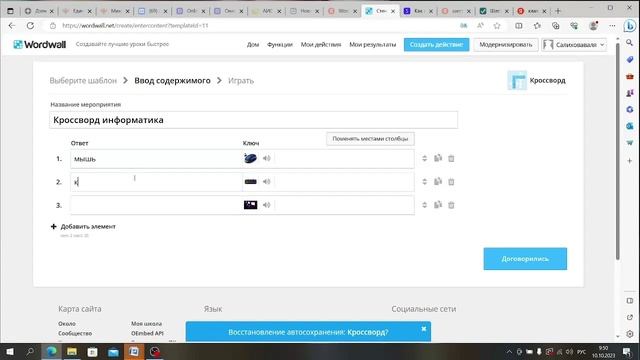640x360 pixels.
Task: Focus the row 2 answer field
Action: tap(156, 182)
